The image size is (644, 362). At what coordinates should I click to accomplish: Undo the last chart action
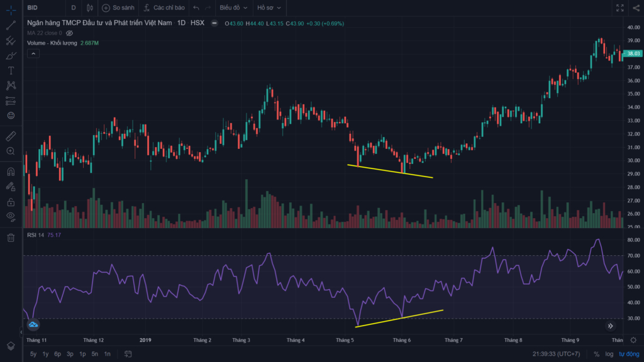pyautogui.click(x=196, y=8)
